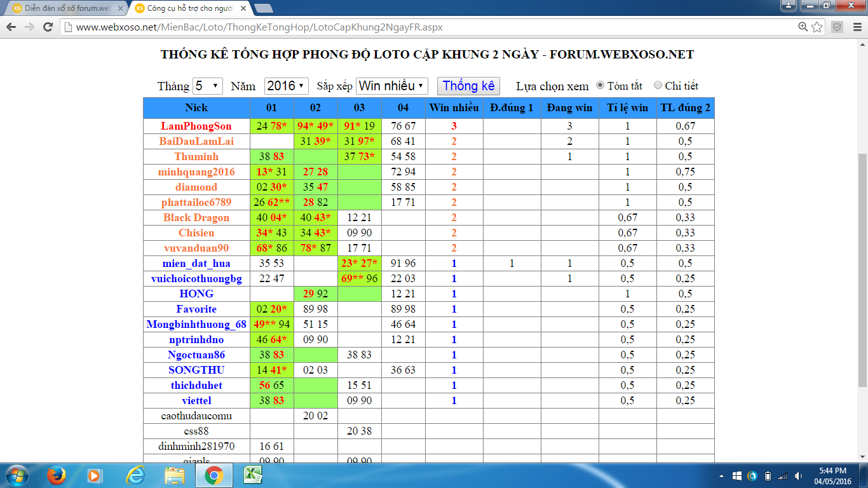This screenshot has height=488, width=868.
Task: Open the clock showing 5:44 PM
Action: click(x=832, y=476)
